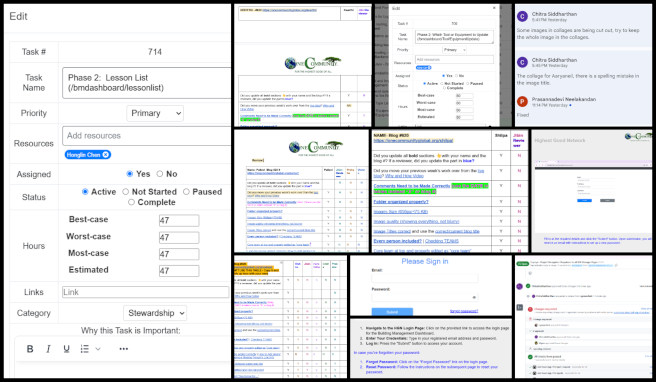Open the Category dropdown showing Stewardship
The width and height of the screenshot is (656, 382).
[155, 313]
